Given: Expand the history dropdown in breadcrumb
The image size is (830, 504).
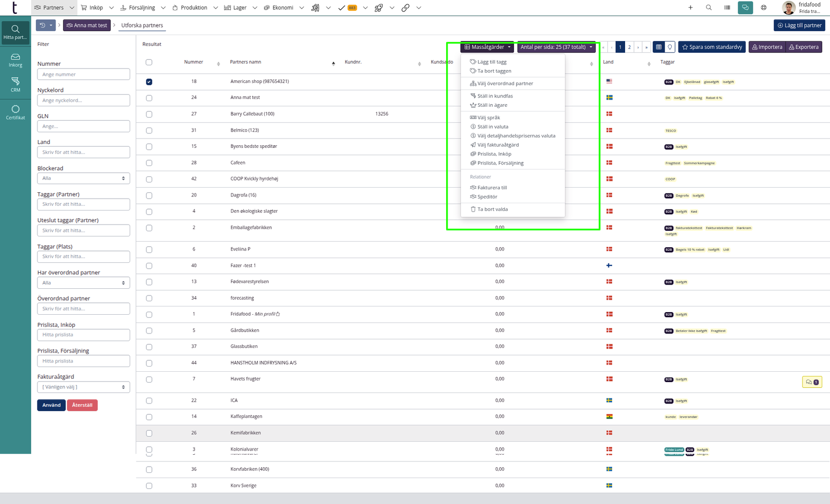Looking at the screenshot, I should (x=46, y=25).
